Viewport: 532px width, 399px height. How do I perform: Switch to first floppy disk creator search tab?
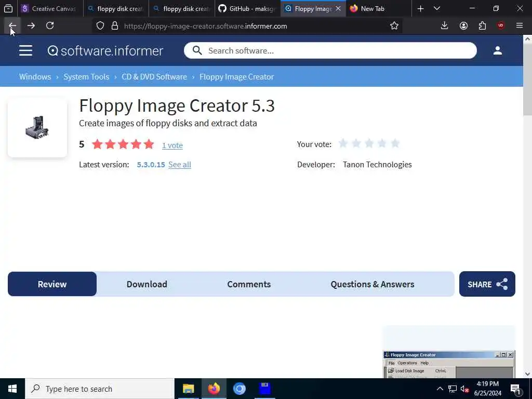116,8
